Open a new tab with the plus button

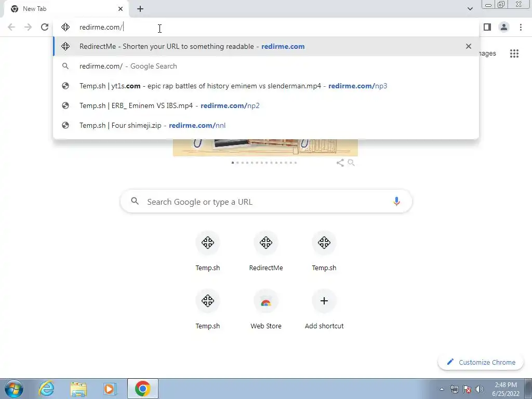coord(140,9)
